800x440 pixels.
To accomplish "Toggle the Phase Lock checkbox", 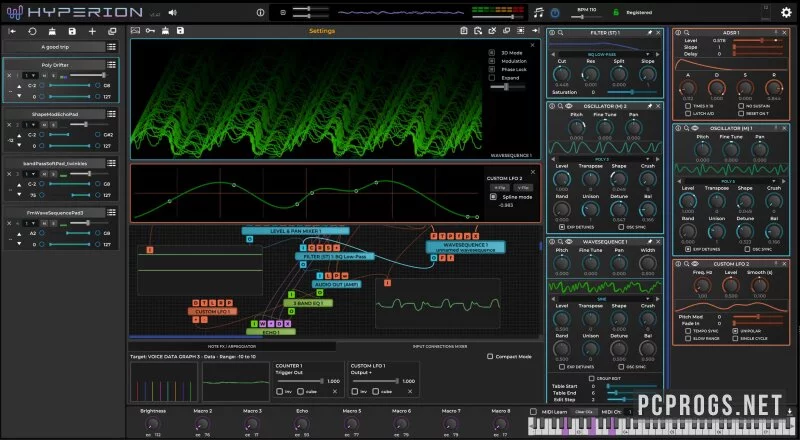I will pos(492,69).
